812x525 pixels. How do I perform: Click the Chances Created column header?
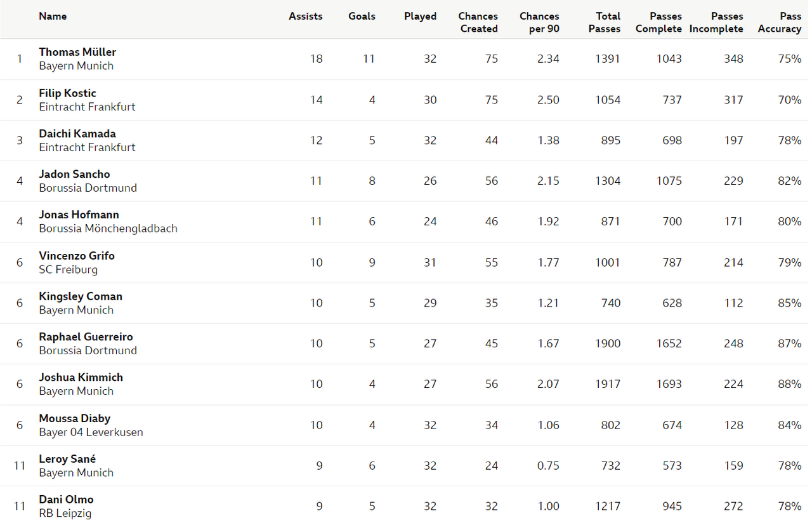(x=478, y=22)
